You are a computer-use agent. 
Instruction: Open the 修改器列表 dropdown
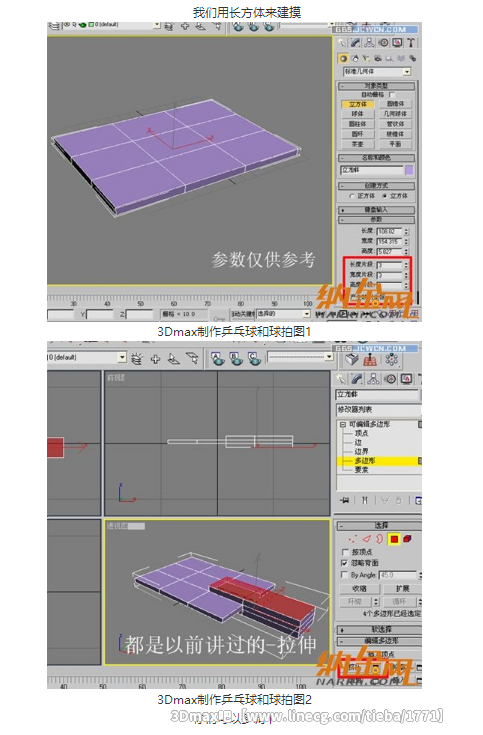379,410
